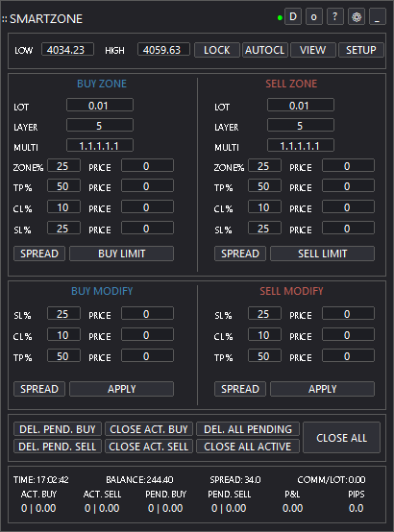Click Sell Zone ZONE% field
Image resolution: width=394 pixels, height=532 pixels.
pyautogui.click(x=264, y=165)
